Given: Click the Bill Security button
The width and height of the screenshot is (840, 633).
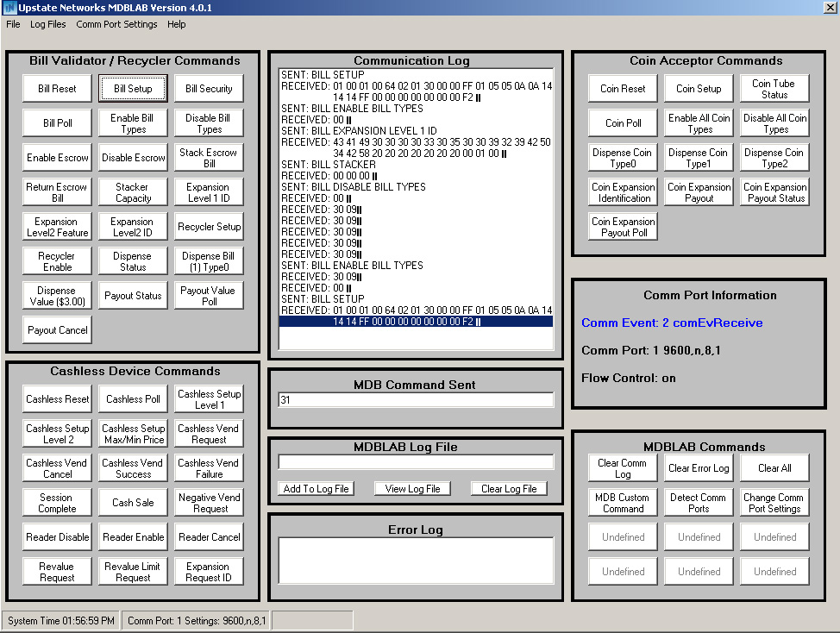Looking at the screenshot, I should pos(209,88).
